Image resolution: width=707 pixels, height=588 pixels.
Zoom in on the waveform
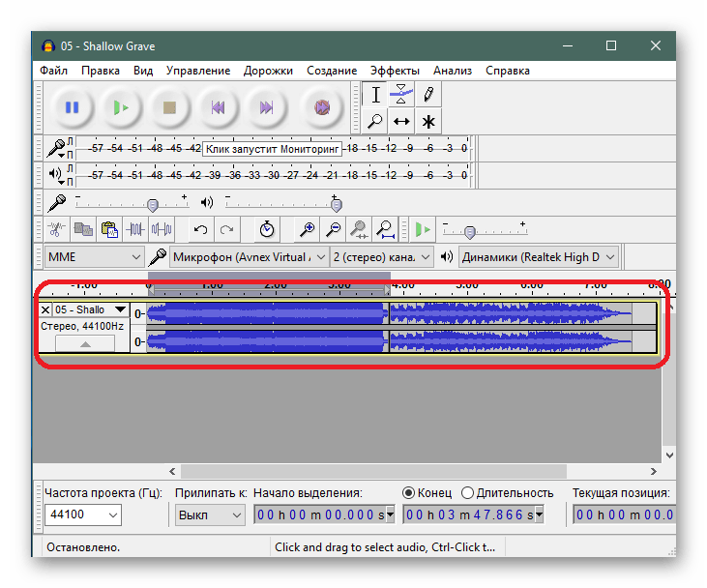[307, 229]
